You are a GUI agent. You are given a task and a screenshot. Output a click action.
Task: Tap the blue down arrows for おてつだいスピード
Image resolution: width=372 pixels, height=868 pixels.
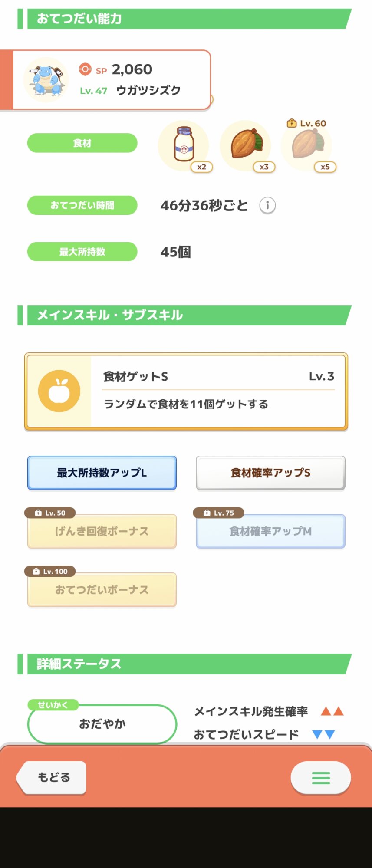tap(324, 734)
